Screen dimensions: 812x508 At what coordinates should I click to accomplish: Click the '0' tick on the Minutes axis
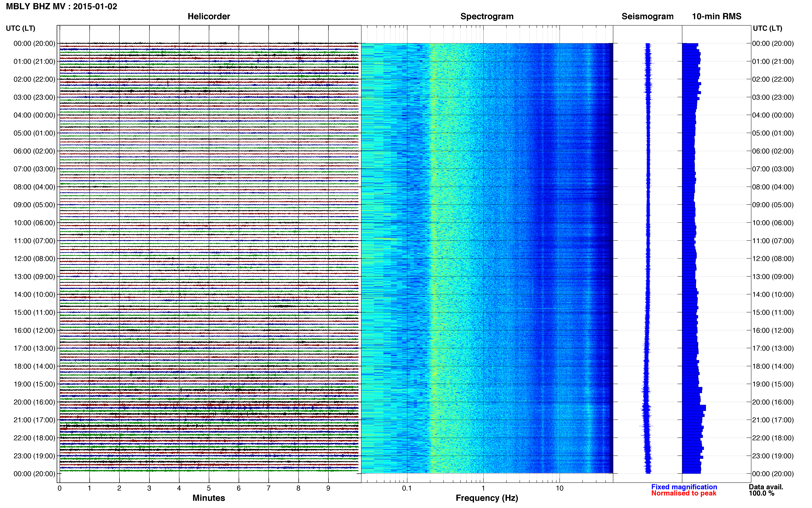60,488
